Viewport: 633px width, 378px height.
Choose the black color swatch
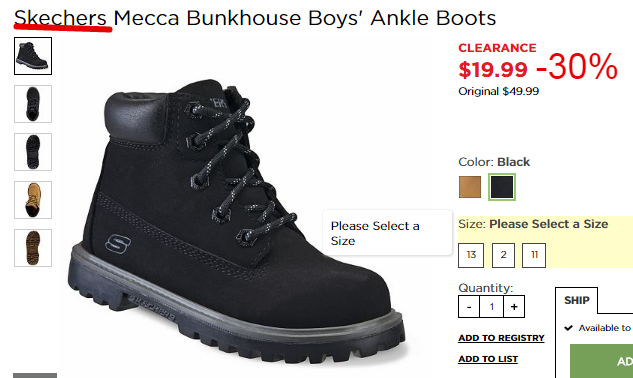502,187
